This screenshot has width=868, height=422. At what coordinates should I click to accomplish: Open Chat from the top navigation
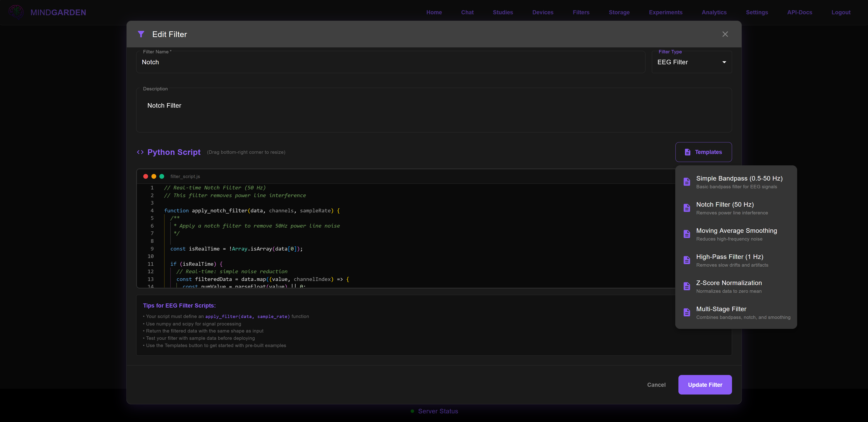467,12
